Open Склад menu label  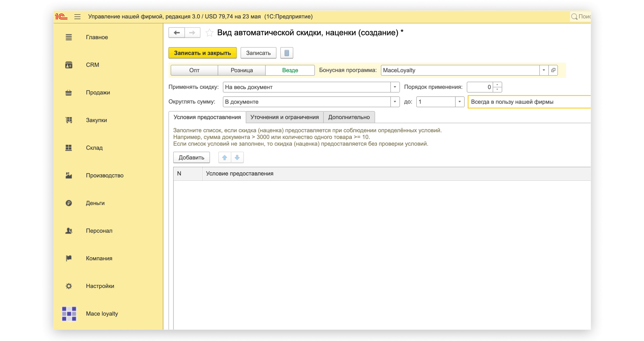(x=94, y=148)
